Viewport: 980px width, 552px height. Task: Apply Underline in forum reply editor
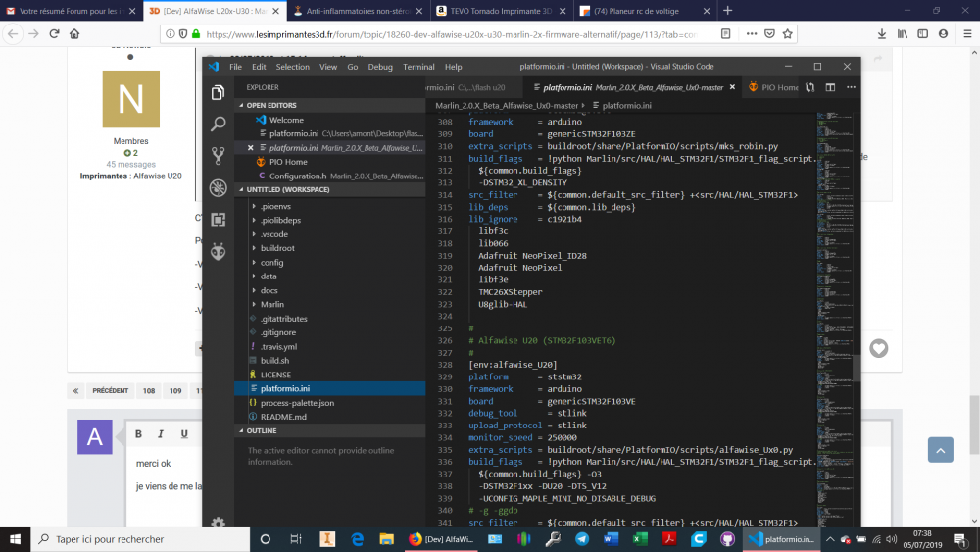[184, 433]
